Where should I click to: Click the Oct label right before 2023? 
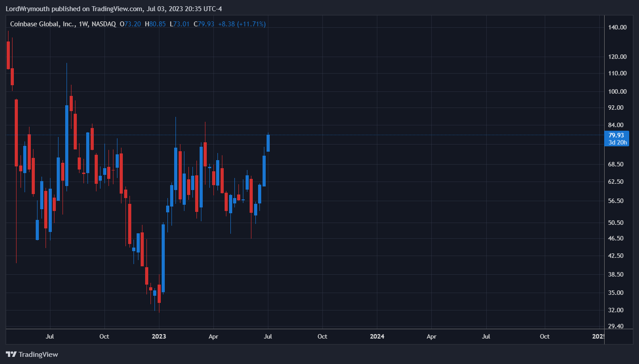[x=104, y=336]
